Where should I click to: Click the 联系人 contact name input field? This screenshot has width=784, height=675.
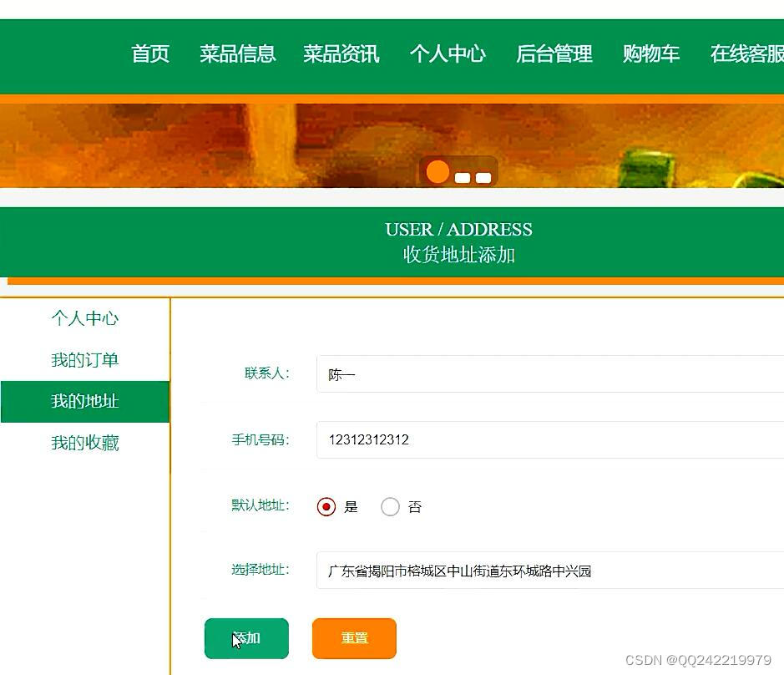point(501,373)
